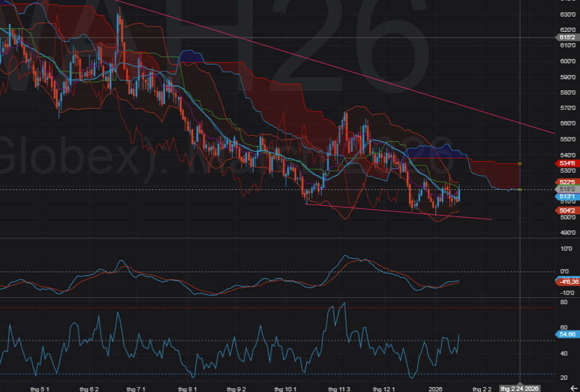Select the short pink support trendline near 500'0
580x392 pixels.
point(399,211)
